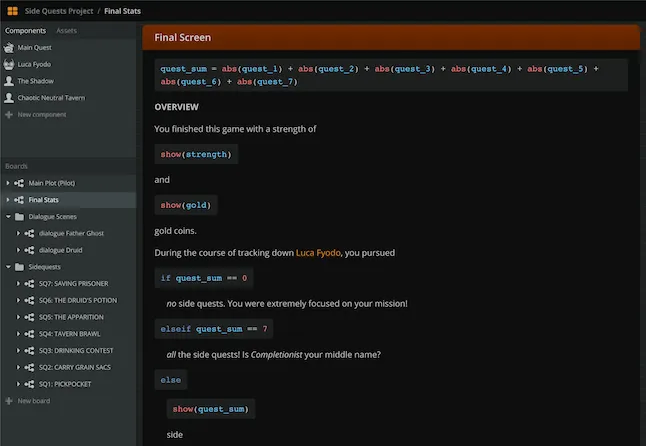Click the New component plus icon
This screenshot has width=646, height=446.
pos(9,115)
